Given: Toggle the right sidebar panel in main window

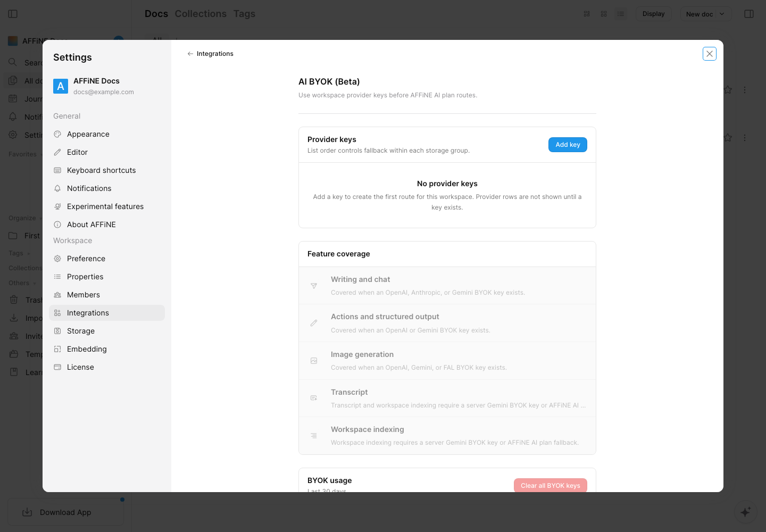Looking at the screenshot, I should tap(749, 14).
